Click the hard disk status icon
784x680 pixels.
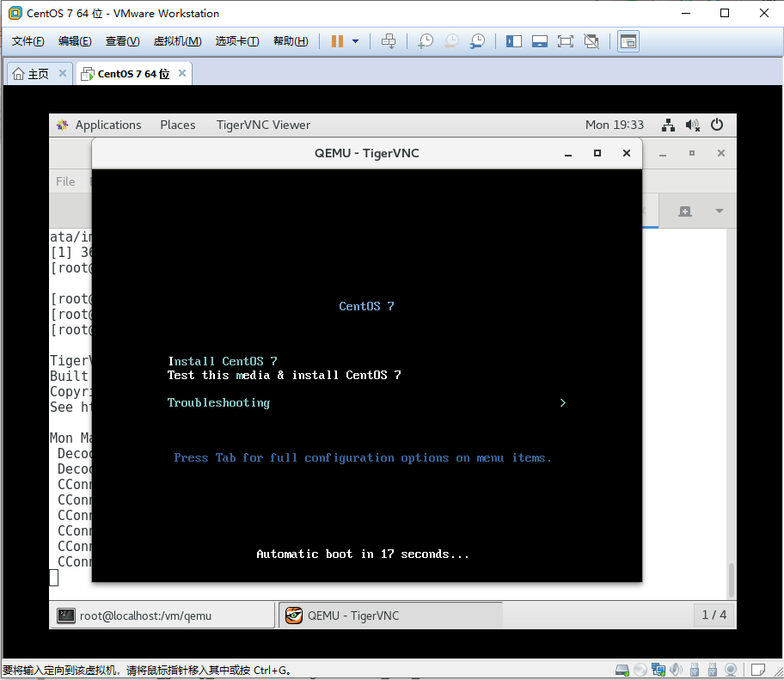click(622, 670)
